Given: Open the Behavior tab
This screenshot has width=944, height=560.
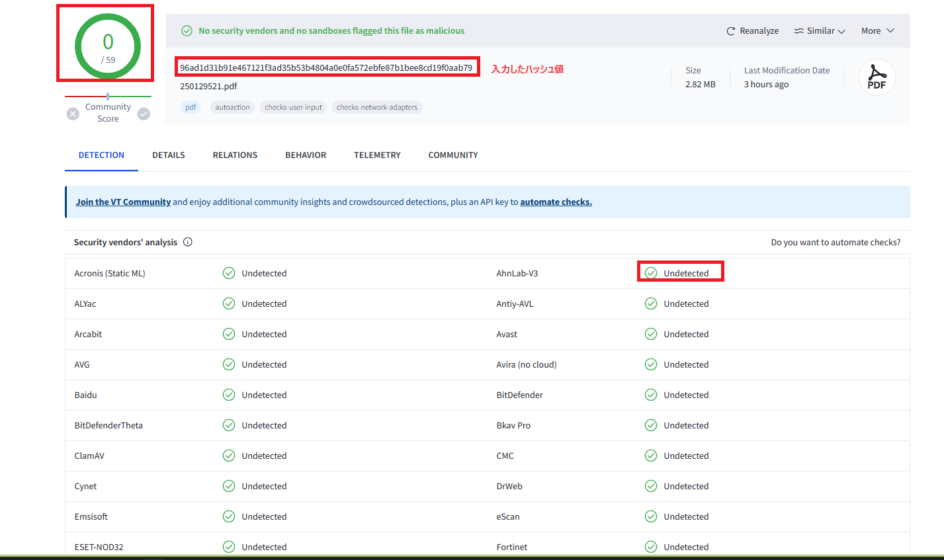Looking at the screenshot, I should (305, 155).
